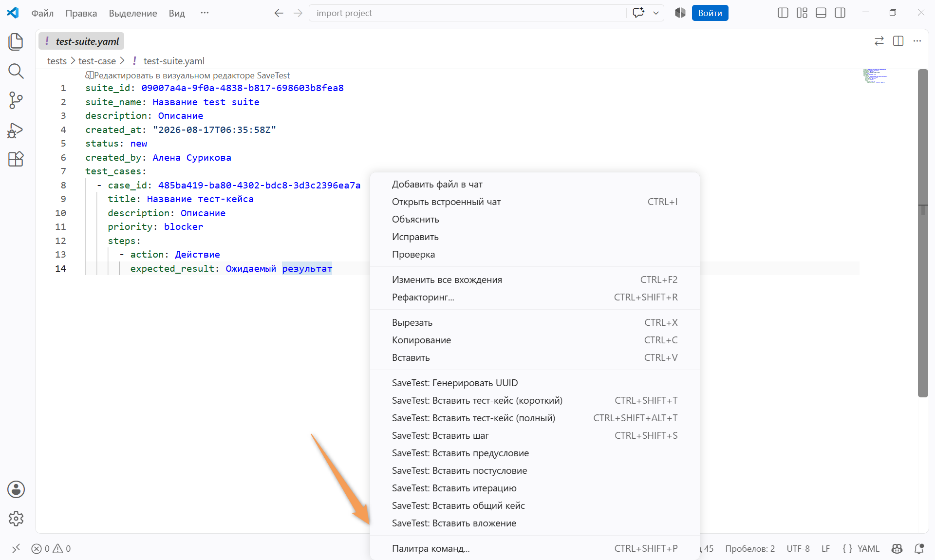
Task: Click the vertical editor scrollbar
Action: 923,234
